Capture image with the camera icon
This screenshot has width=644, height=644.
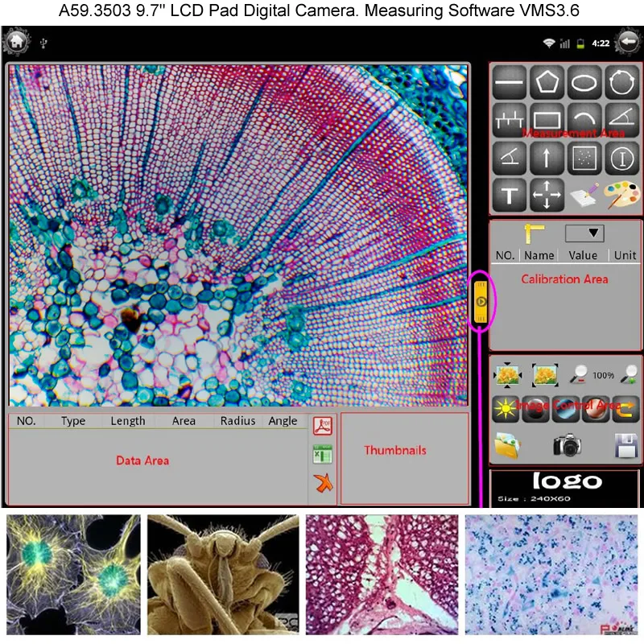[568, 446]
